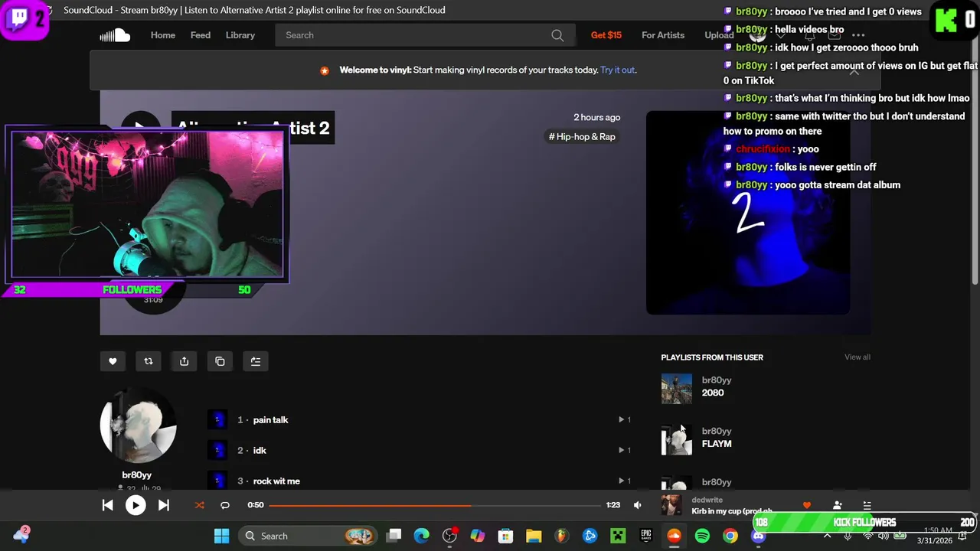The width and height of the screenshot is (980, 551).
Task: Click the br80yy profile avatar
Action: pos(139,426)
